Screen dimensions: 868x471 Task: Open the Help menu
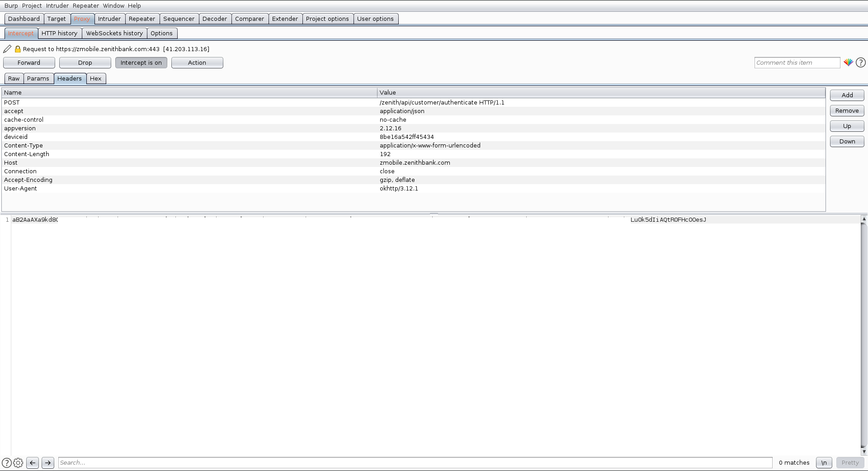pos(134,5)
